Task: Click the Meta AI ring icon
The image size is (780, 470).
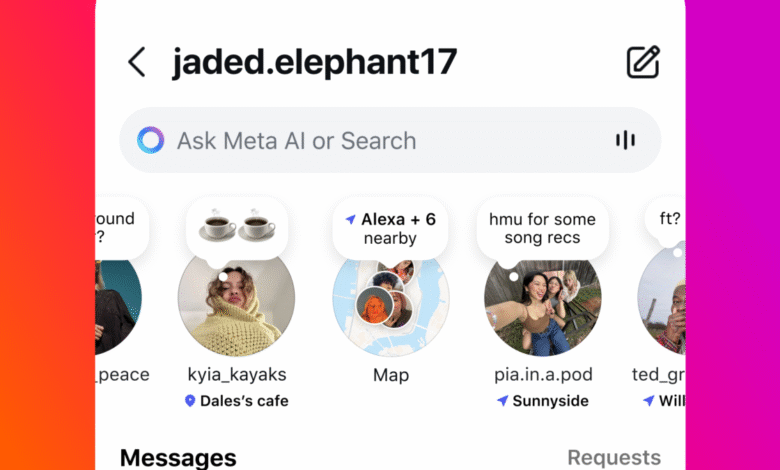Action: click(151, 140)
